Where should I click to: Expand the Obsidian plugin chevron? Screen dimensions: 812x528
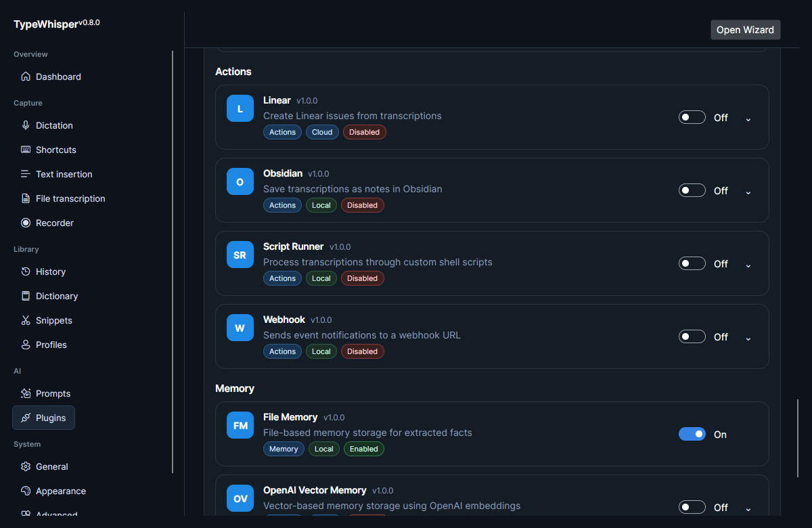(748, 192)
